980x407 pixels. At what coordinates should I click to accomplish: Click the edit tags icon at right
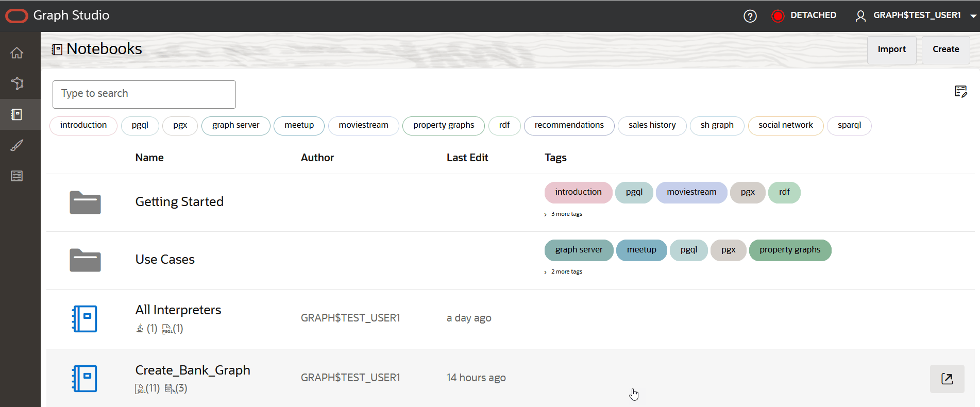(x=960, y=92)
